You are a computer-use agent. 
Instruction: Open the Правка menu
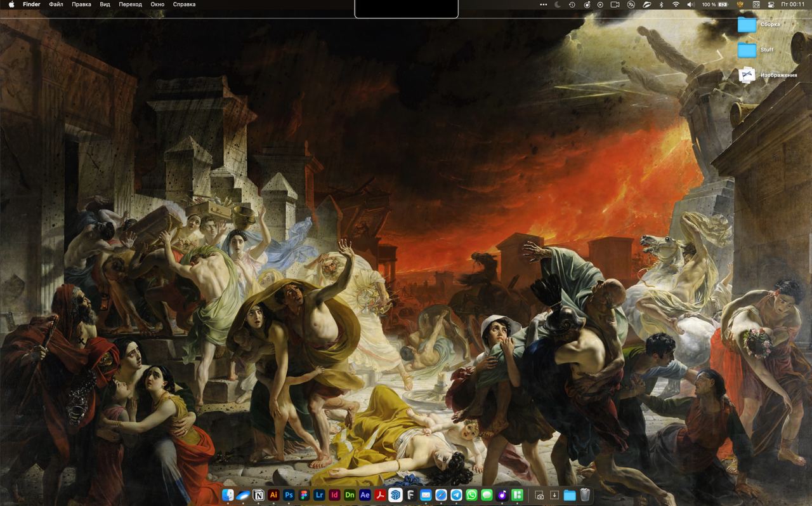tap(81, 4)
